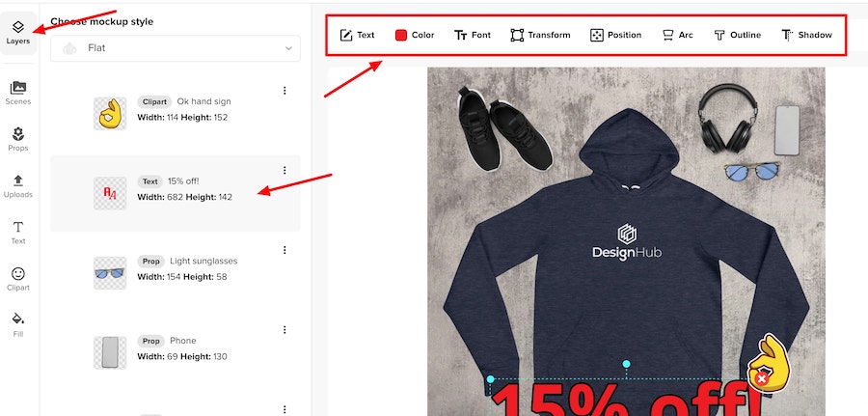Open the Layers panel in sidebar
The image size is (868, 416).
tap(18, 33)
